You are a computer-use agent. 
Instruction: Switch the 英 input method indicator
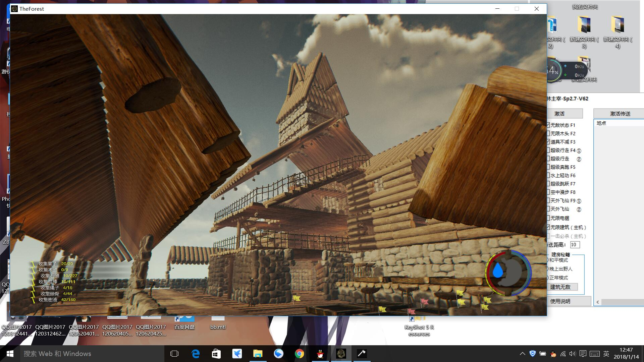click(x=606, y=354)
